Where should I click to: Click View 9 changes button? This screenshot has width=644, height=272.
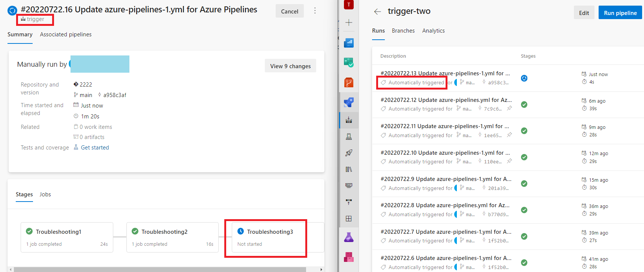(290, 66)
